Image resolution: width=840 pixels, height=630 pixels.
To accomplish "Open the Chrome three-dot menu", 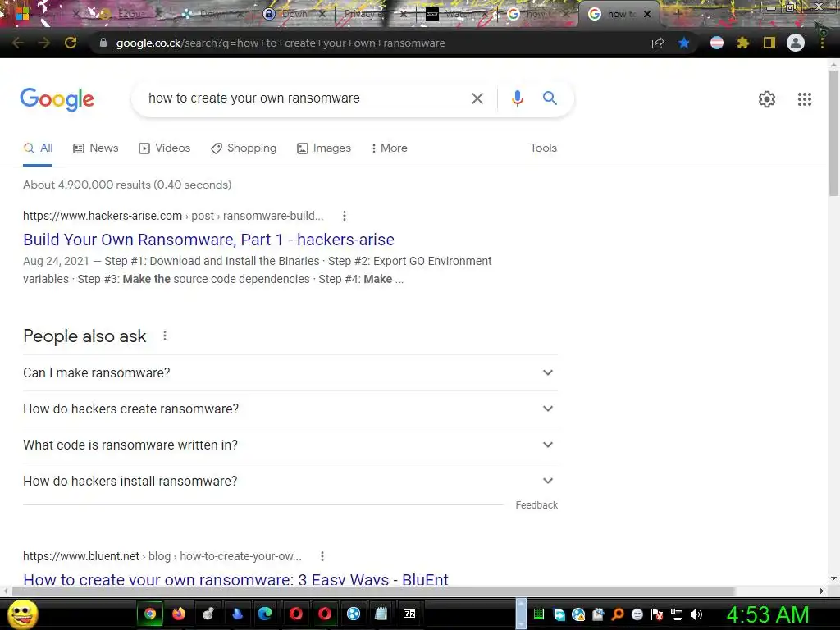I will (822, 43).
